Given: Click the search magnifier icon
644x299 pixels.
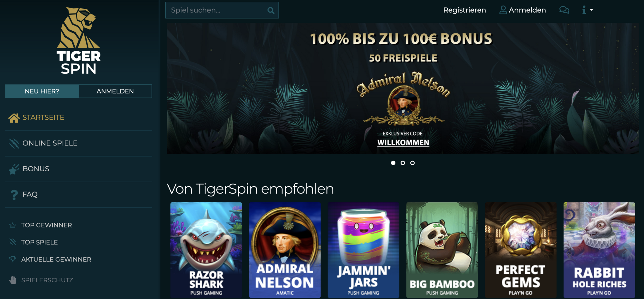Looking at the screenshot, I should coord(271,11).
